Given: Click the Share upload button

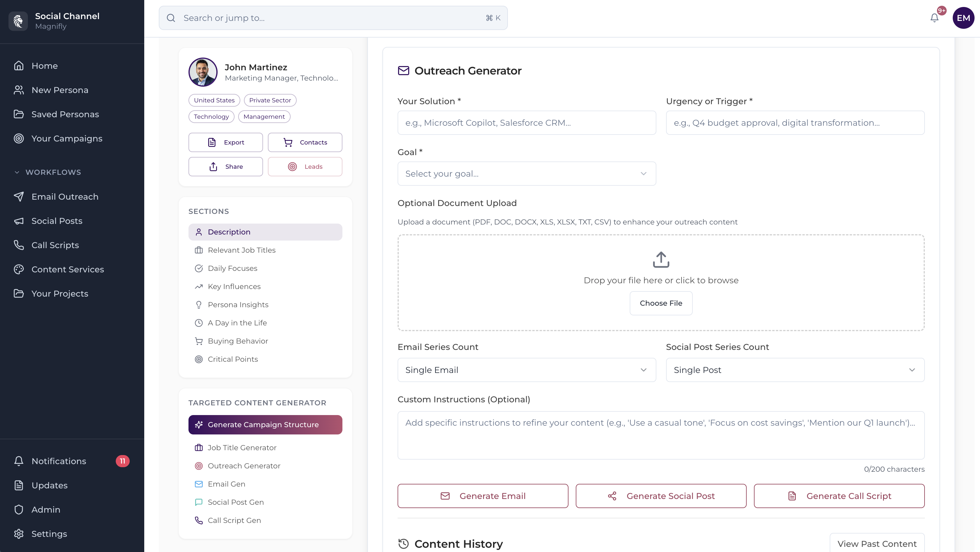Looking at the screenshot, I should click(x=225, y=167).
